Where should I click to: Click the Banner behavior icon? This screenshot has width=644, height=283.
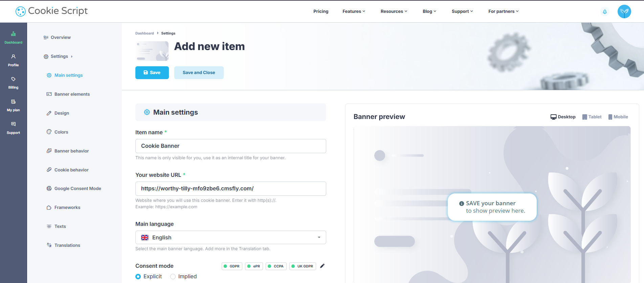click(49, 151)
